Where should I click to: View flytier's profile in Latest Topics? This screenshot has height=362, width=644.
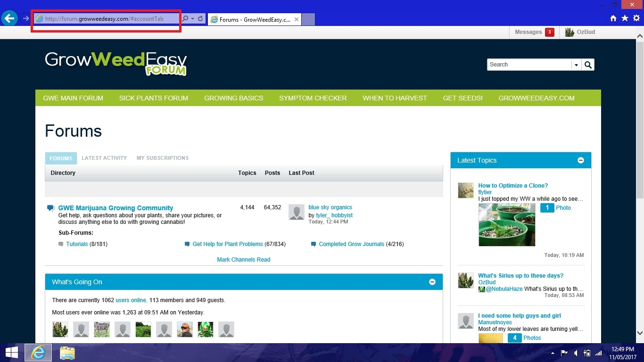[485, 192]
